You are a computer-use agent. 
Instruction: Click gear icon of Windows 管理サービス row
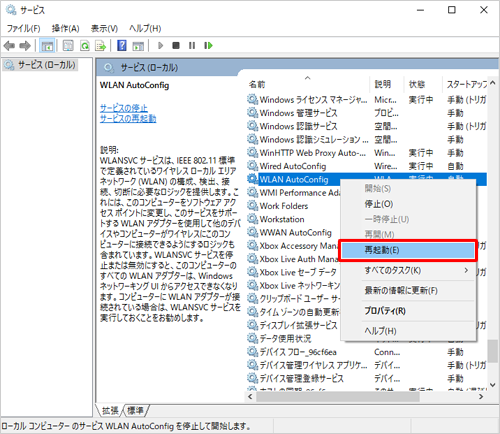pyautogui.click(x=253, y=113)
